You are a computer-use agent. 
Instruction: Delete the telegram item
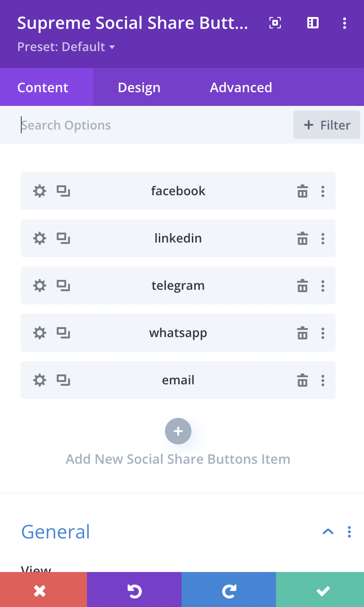click(303, 286)
